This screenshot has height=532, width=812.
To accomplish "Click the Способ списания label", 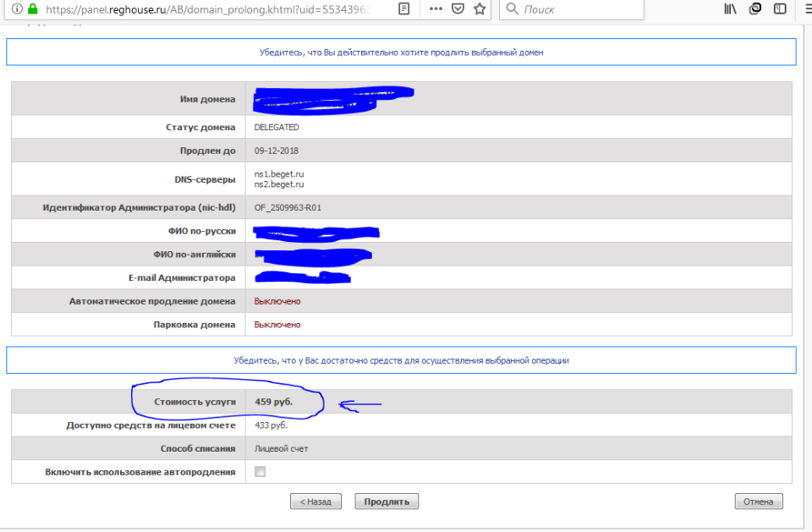I will (198, 448).
